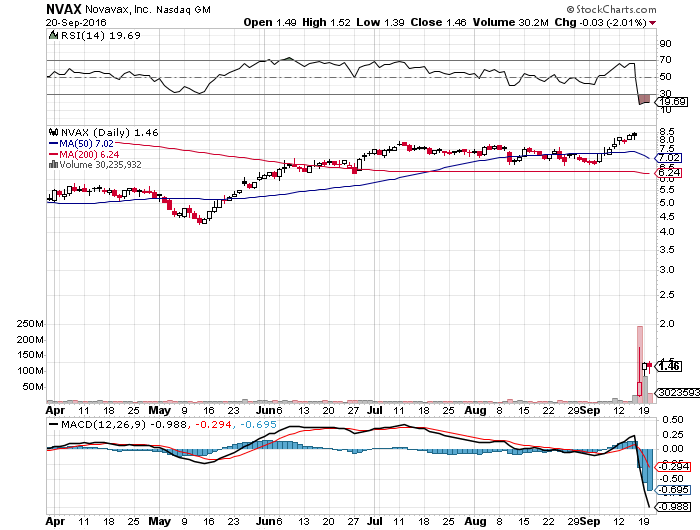Click the 'MA(200) 6.24' legend text
700x530 pixels.
tap(89, 154)
